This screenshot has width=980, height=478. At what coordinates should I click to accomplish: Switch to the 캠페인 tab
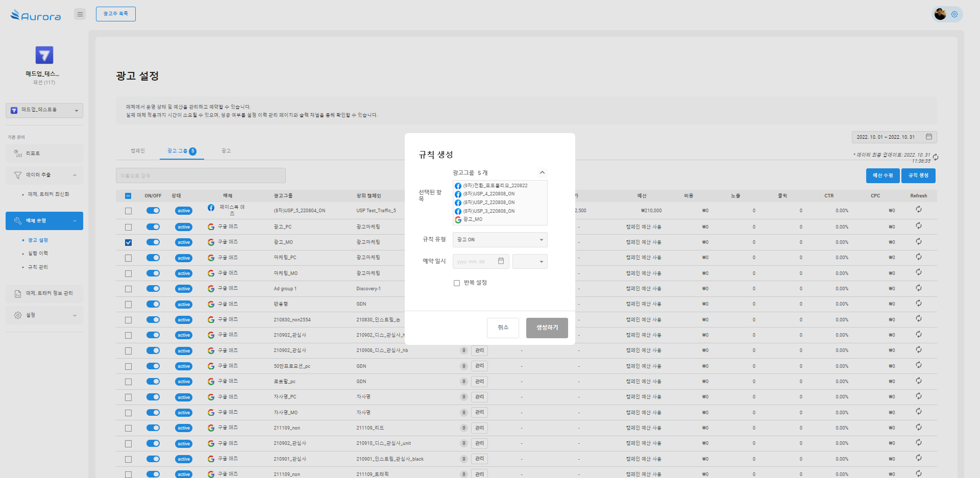(x=138, y=151)
